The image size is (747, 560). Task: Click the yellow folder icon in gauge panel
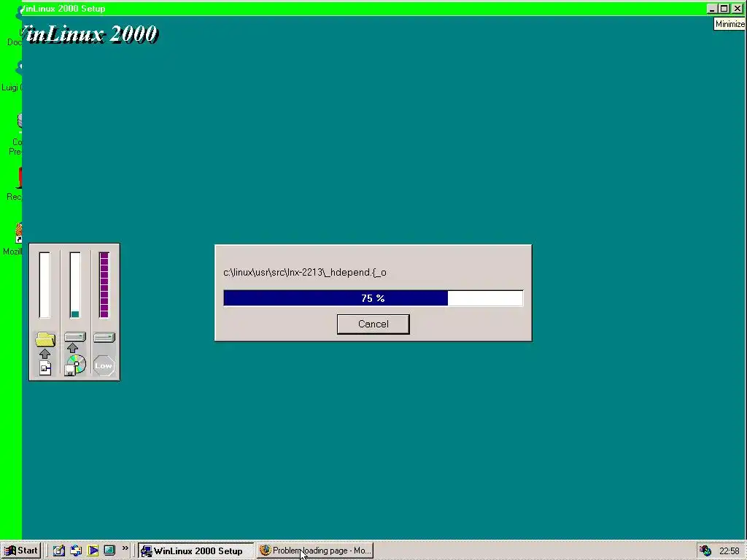(x=45, y=339)
